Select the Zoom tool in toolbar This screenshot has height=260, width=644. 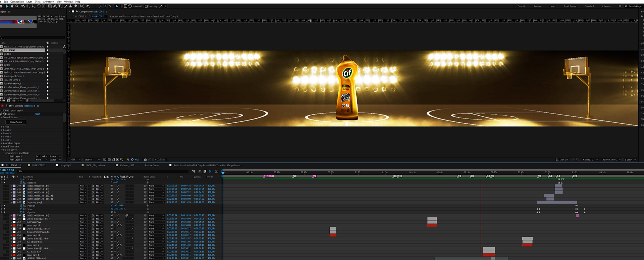tap(17, 6)
